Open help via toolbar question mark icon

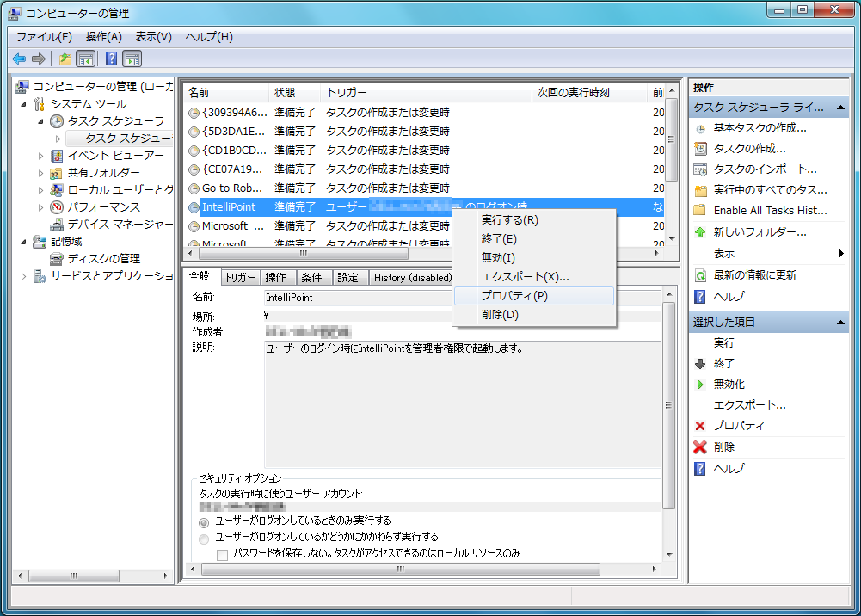click(112, 59)
